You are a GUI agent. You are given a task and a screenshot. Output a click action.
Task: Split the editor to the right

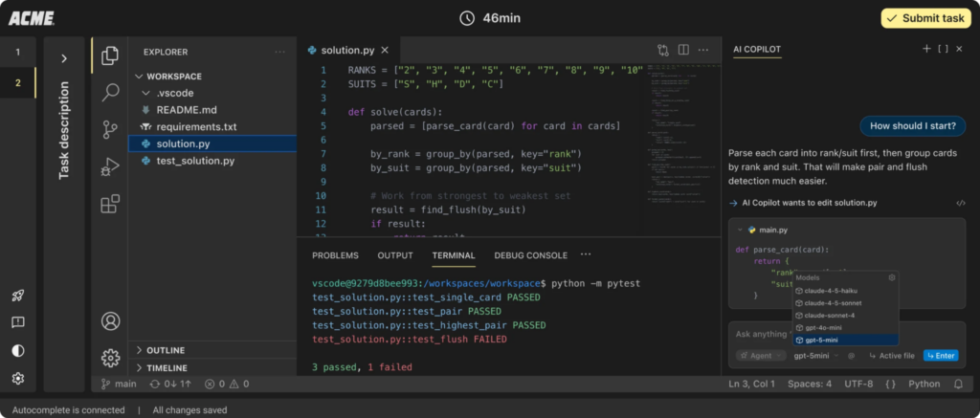683,50
